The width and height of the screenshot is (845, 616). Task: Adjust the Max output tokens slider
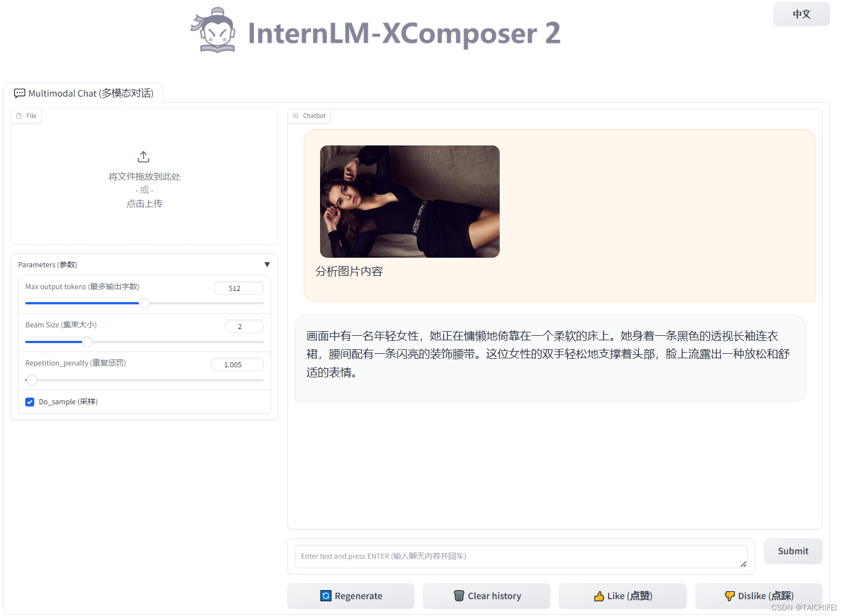pos(144,303)
